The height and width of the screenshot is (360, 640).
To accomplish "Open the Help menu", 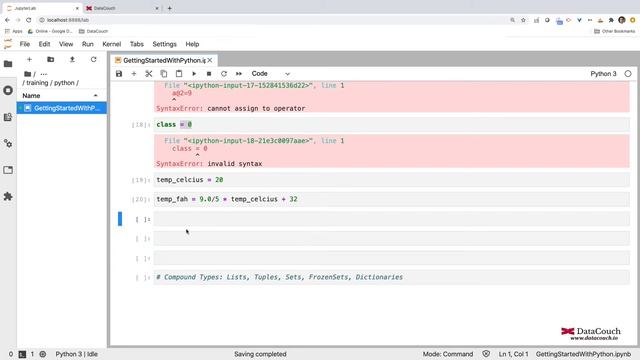I will coord(192,44).
